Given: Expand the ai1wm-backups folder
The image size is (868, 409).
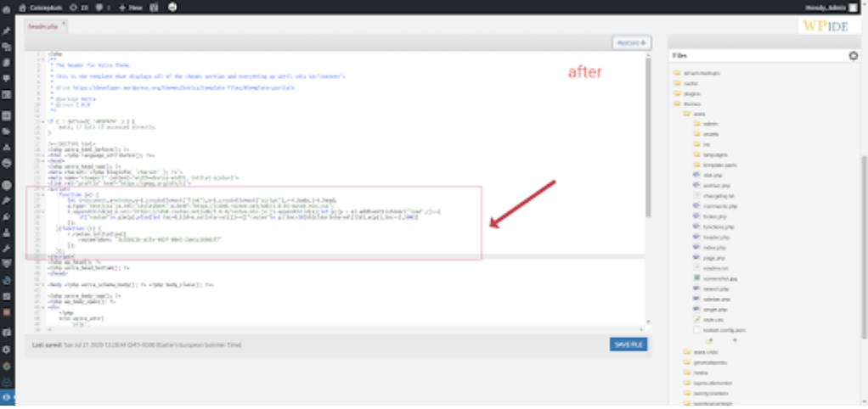Looking at the screenshot, I should pyautogui.click(x=696, y=73).
